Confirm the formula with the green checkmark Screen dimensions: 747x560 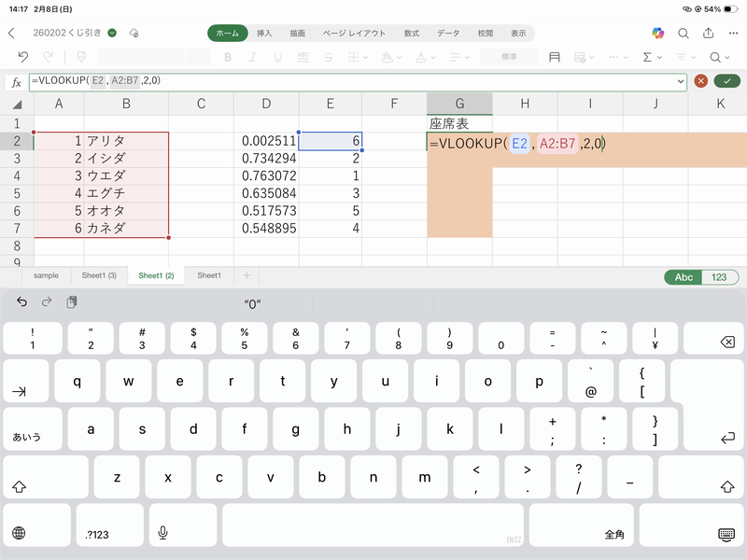tap(726, 81)
